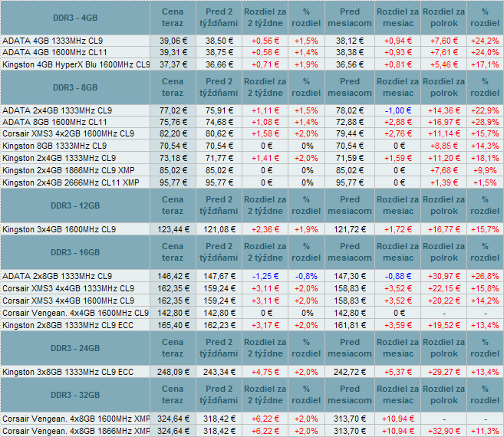Select the DDR3 - 12GB section header

pos(75,205)
